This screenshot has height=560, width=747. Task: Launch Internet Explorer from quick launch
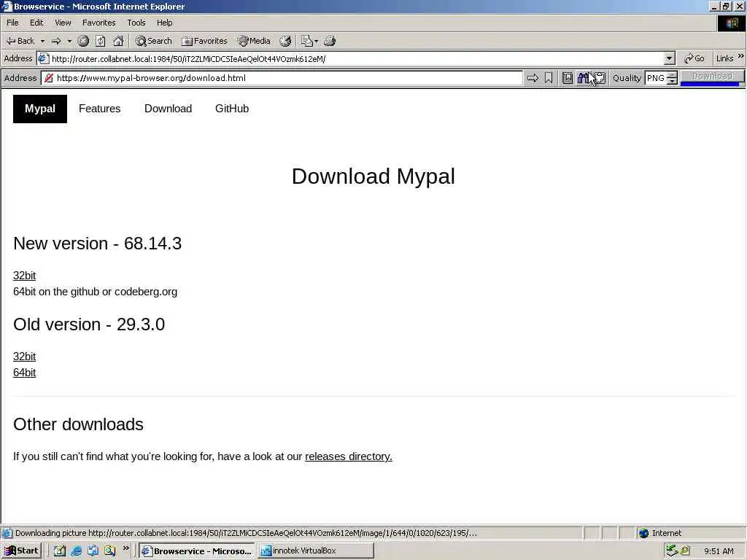(x=76, y=551)
